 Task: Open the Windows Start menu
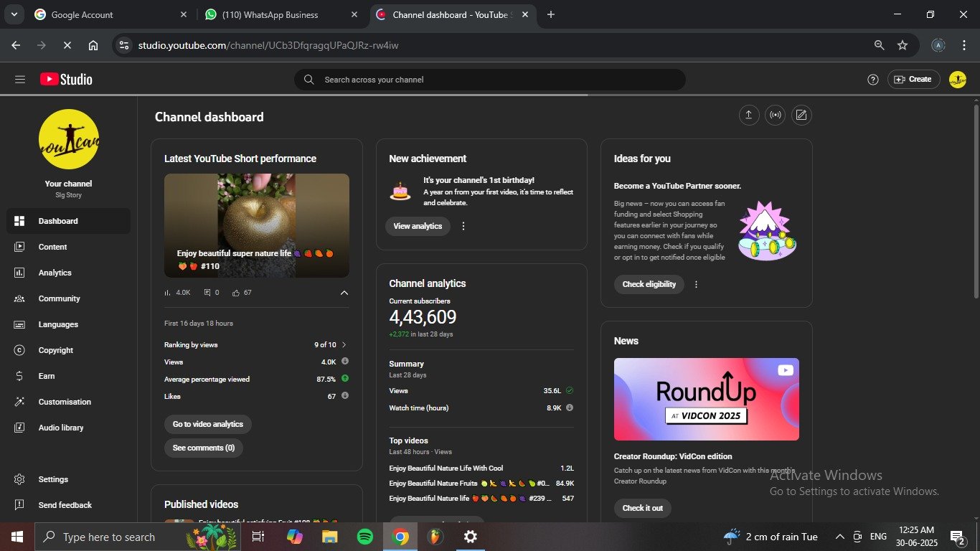[17, 537]
